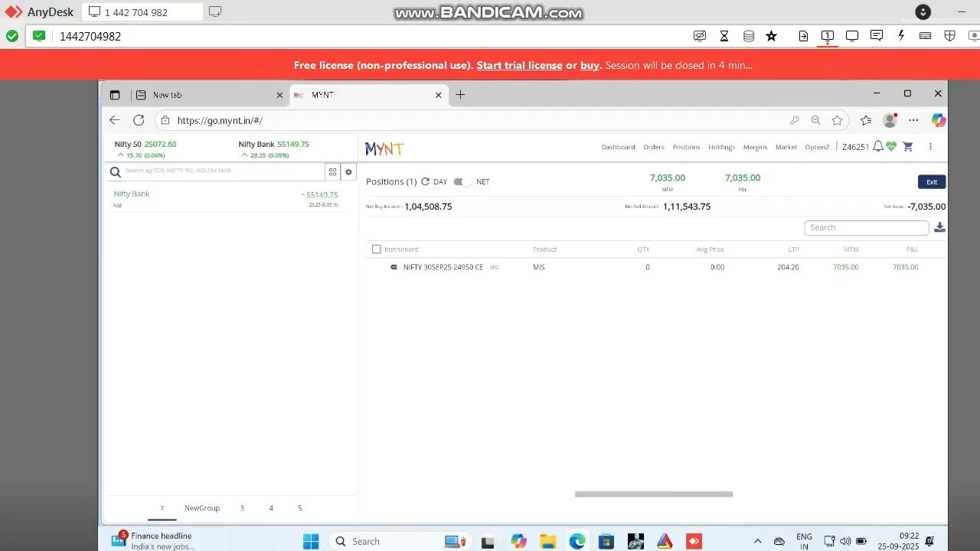The height and width of the screenshot is (551, 980).
Task: Open File Explorer from the taskbar
Action: click(x=548, y=541)
